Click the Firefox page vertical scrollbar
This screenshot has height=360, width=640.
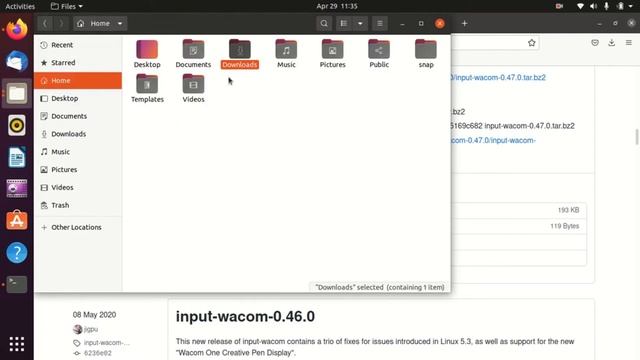(x=637, y=137)
